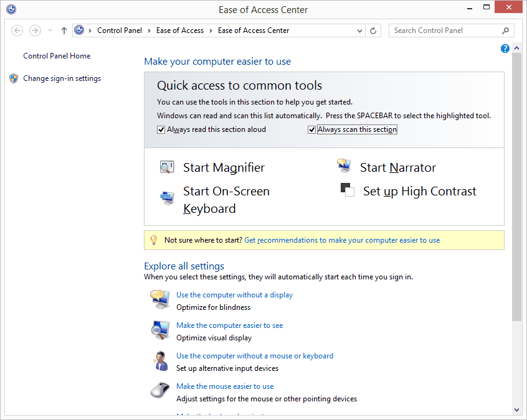Click the vertical scrollbar down arrow
Viewport: 527px width, 420px height.
coord(516,409)
